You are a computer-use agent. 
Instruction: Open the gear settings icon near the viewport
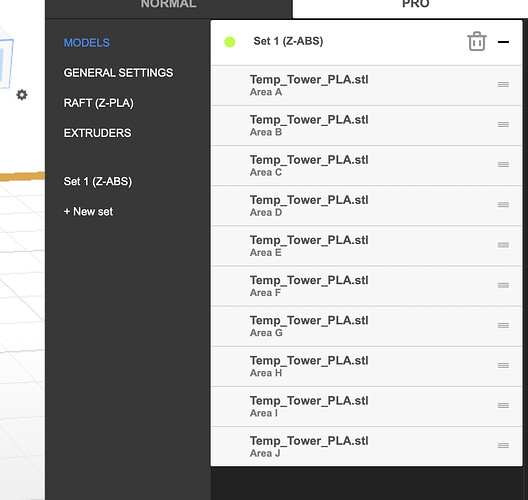pos(22,95)
